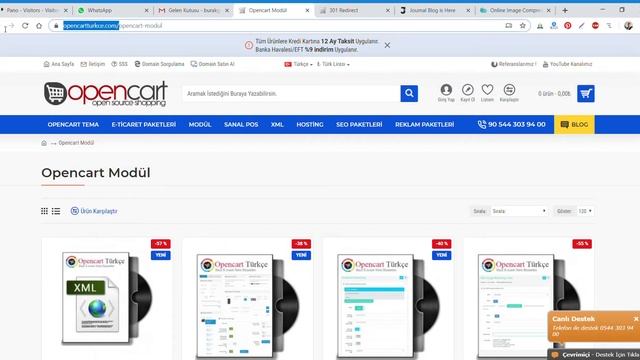Open the blue shopping cart button
The image size is (640, 360).
pyautogui.click(x=586, y=93)
